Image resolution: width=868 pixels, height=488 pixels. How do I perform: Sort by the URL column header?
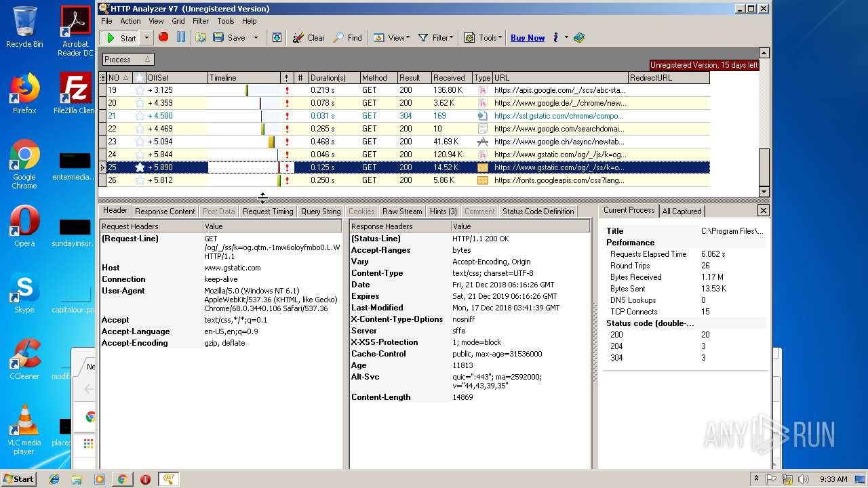click(x=560, y=78)
